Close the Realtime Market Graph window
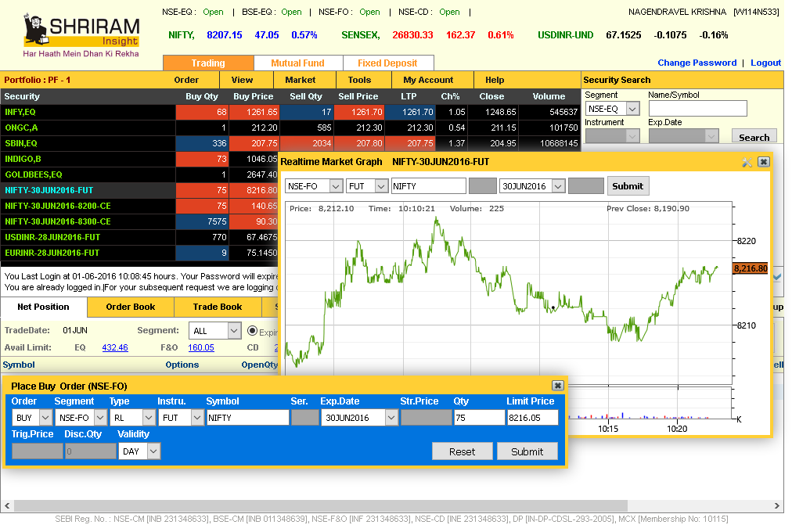The height and width of the screenshot is (532, 792). (764, 162)
